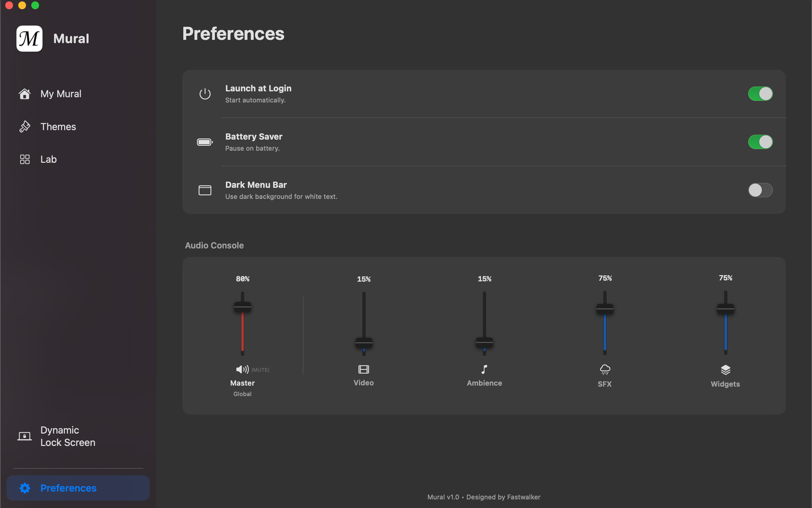Screen dimensions: 812x508
Task: Select the Preferences sidebar item
Action: pyautogui.click(x=78, y=488)
